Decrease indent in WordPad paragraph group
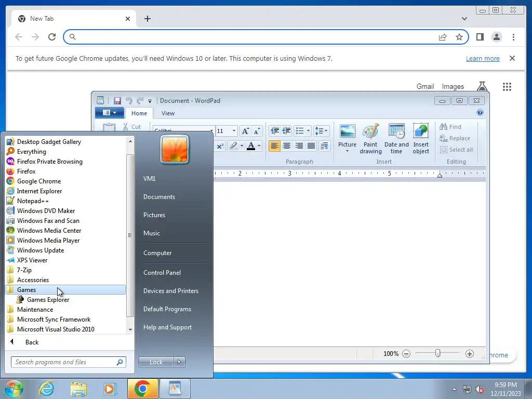 coord(275,130)
